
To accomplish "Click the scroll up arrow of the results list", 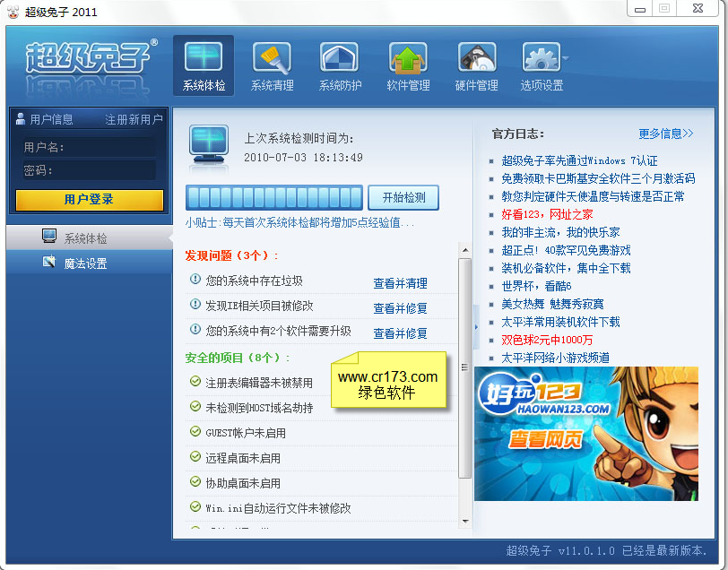I will pos(464,250).
